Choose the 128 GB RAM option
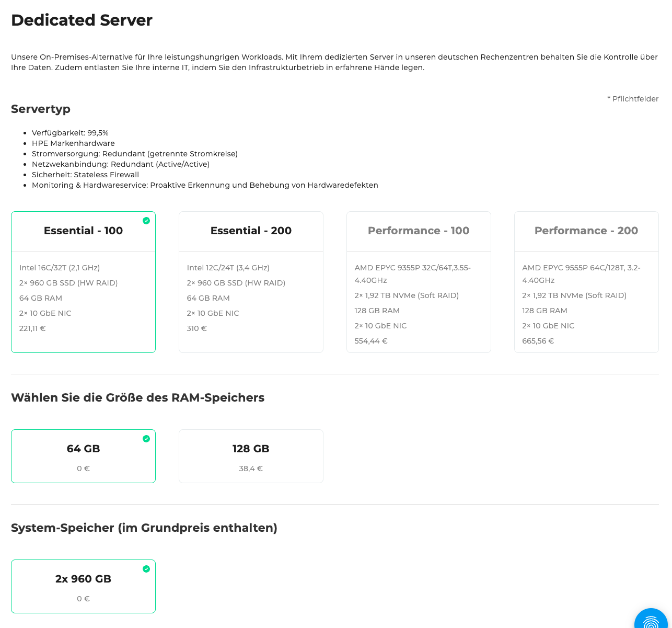This screenshot has height=628, width=672. tap(251, 455)
